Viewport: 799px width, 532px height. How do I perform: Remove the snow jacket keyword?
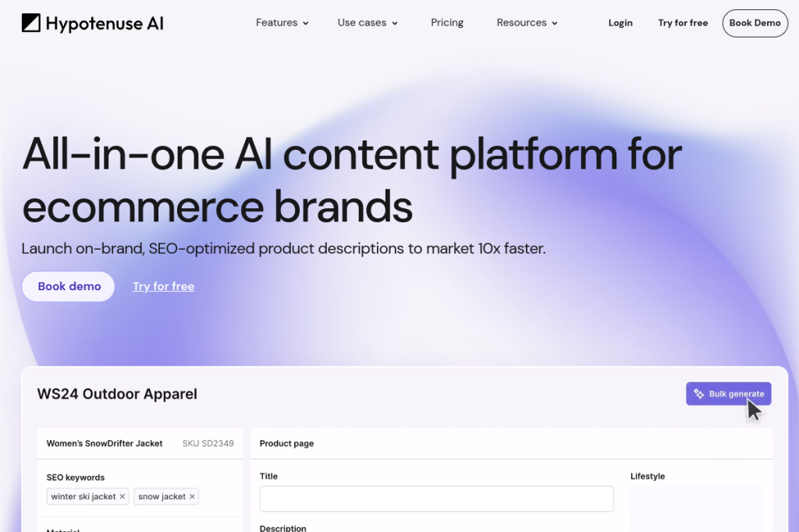[192, 496]
